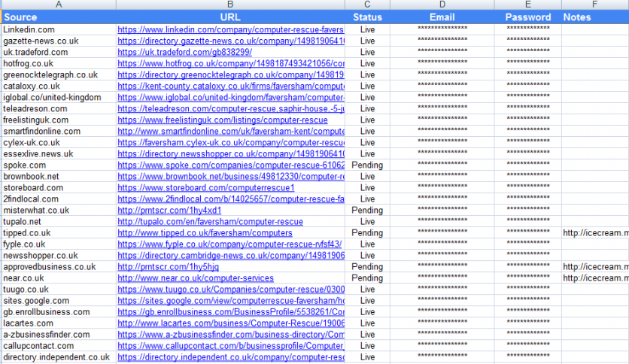Open the teleadreson.com computer-rescue link

click(x=231, y=108)
